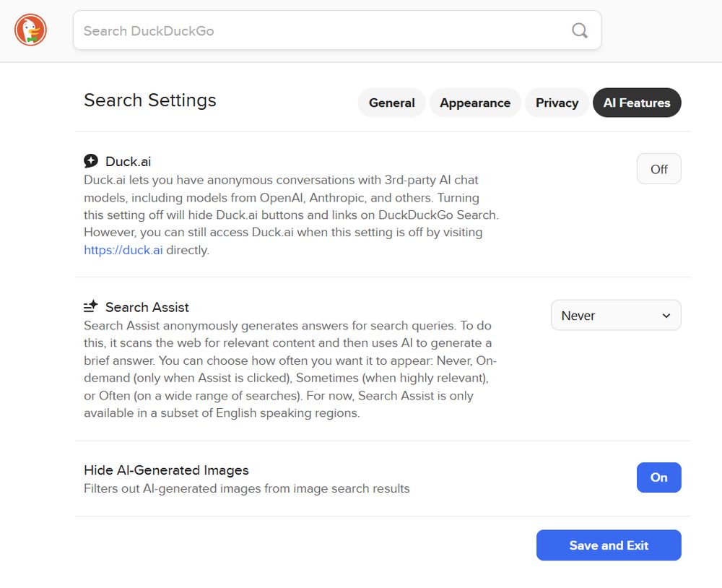Click the DuckDuckGo duck logo
The image size is (722, 588).
30,30
